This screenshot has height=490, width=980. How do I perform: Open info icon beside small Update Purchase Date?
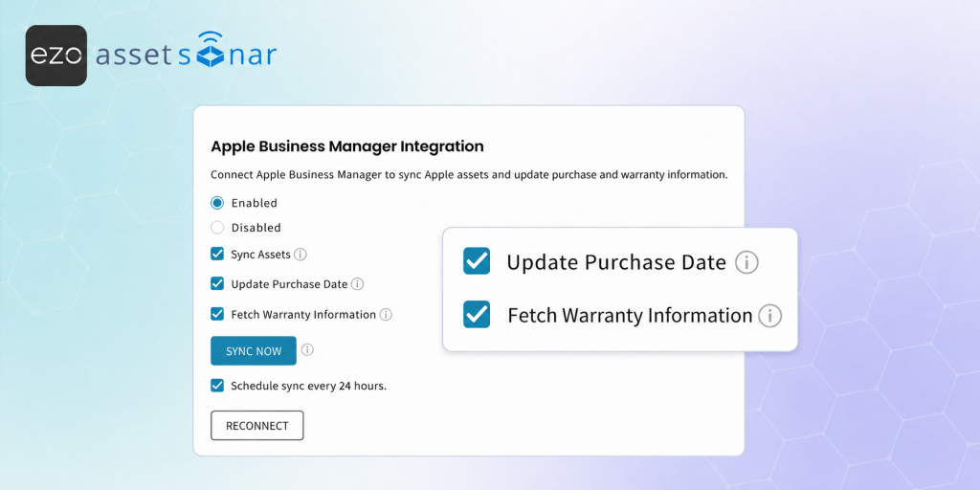point(358,284)
